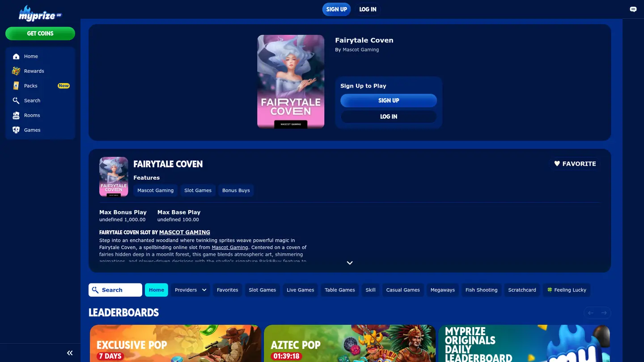This screenshot has height=362, width=644.
Task: Click the Mascot Gaming provider name under title
Action: point(360,50)
